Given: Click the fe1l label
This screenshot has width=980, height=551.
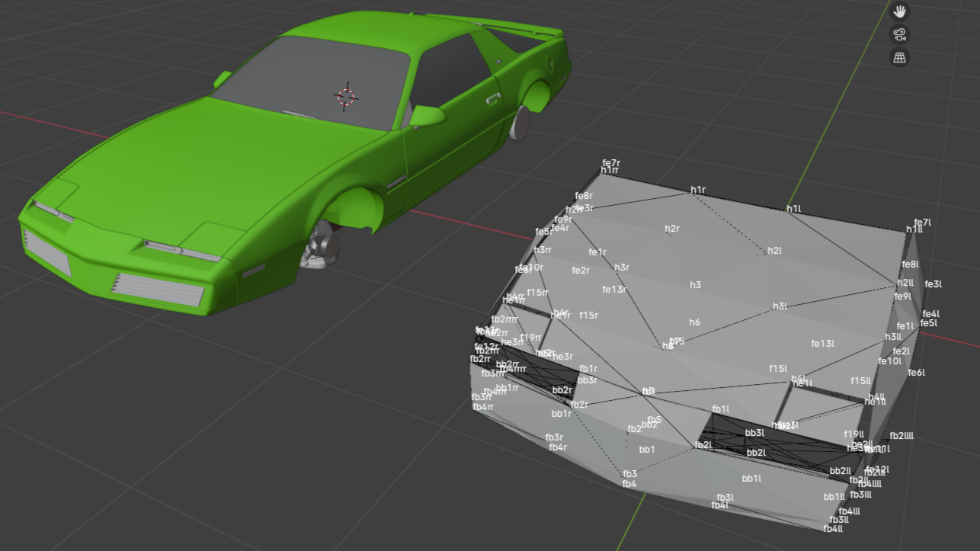Looking at the screenshot, I should pyautogui.click(x=905, y=326).
